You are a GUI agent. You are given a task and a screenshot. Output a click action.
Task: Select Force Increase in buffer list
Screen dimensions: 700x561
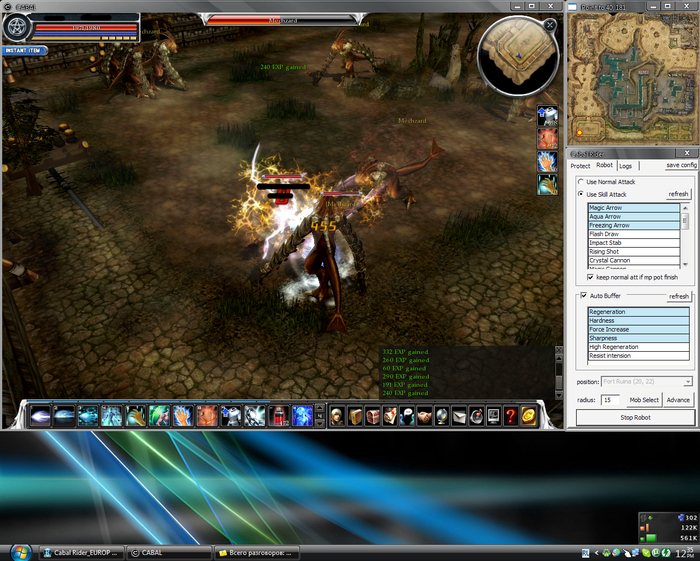638,329
